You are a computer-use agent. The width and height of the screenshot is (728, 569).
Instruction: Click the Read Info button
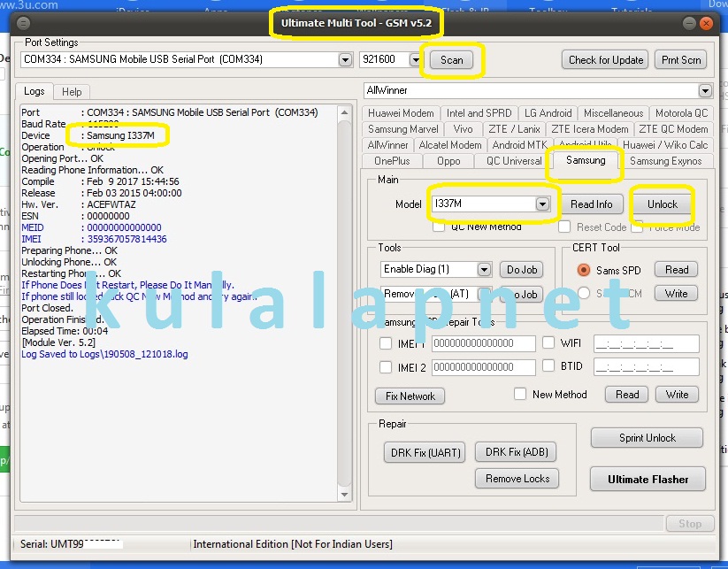[591, 204]
